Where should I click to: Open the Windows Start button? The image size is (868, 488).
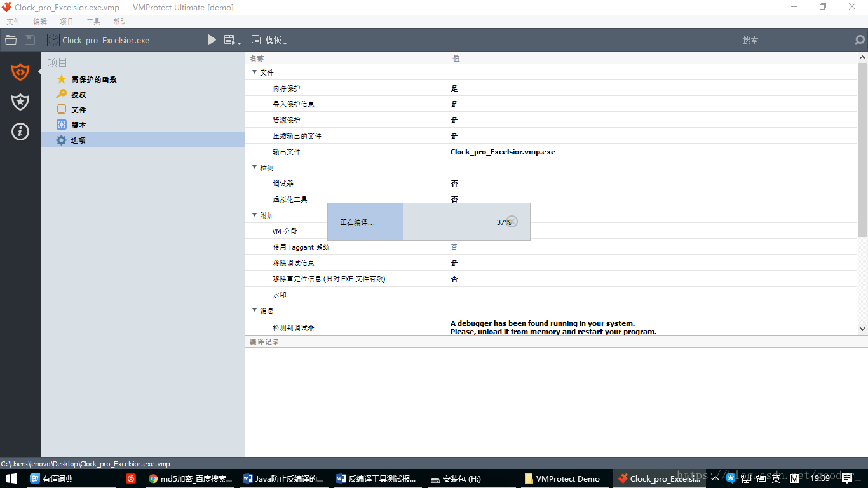point(11,478)
